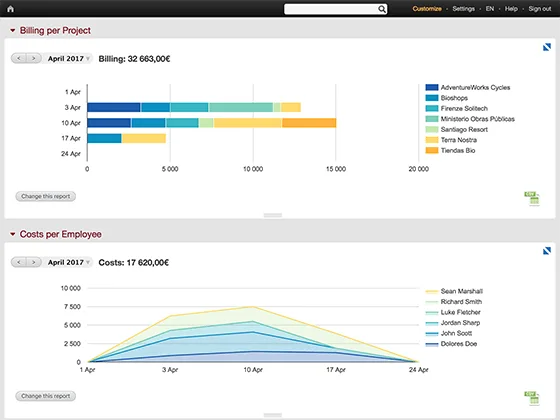Viewport: 560px width, 420px height.
Task: Open the Customize menu item
Action: pos(427,9)
